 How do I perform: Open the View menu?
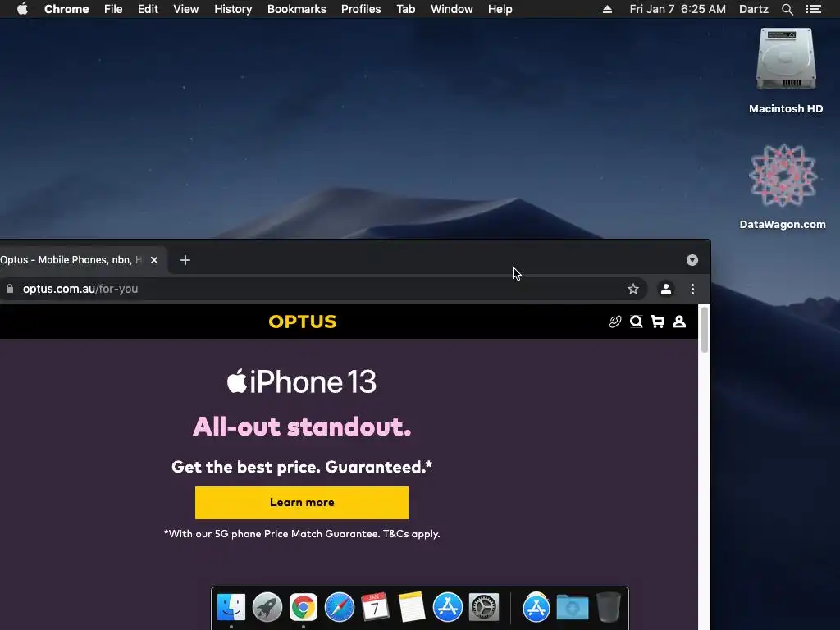click(x=186, y=9)
